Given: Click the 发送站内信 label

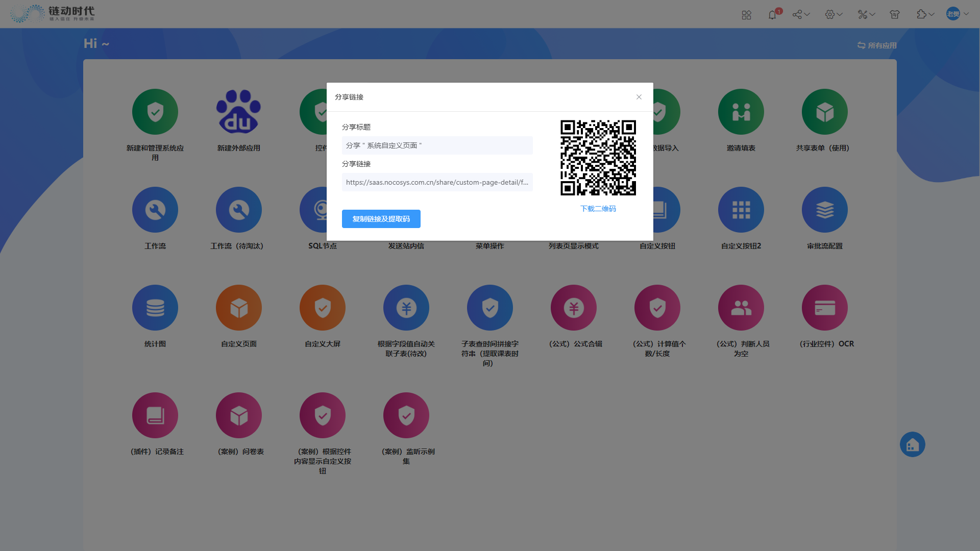Looking at the screenshot, I should point(406,246).
